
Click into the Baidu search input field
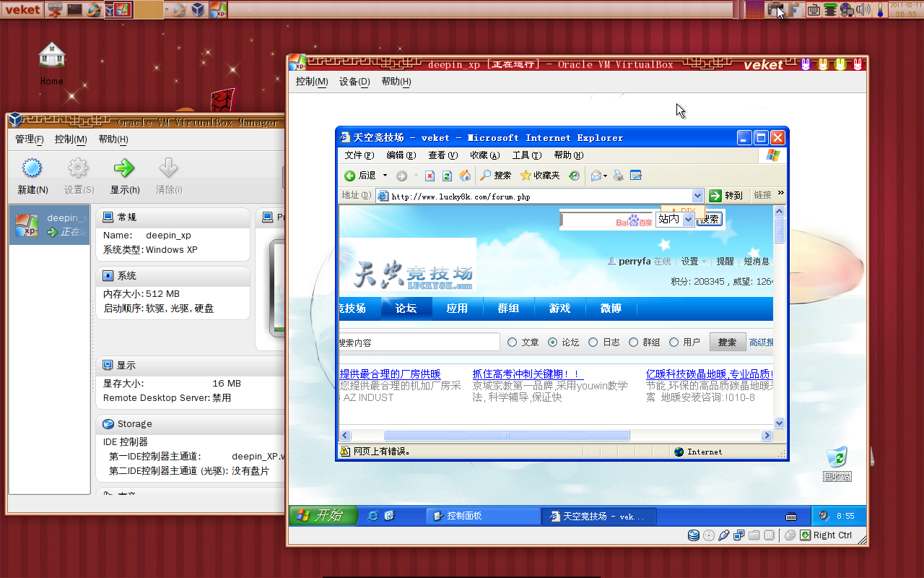click(608, 220)
